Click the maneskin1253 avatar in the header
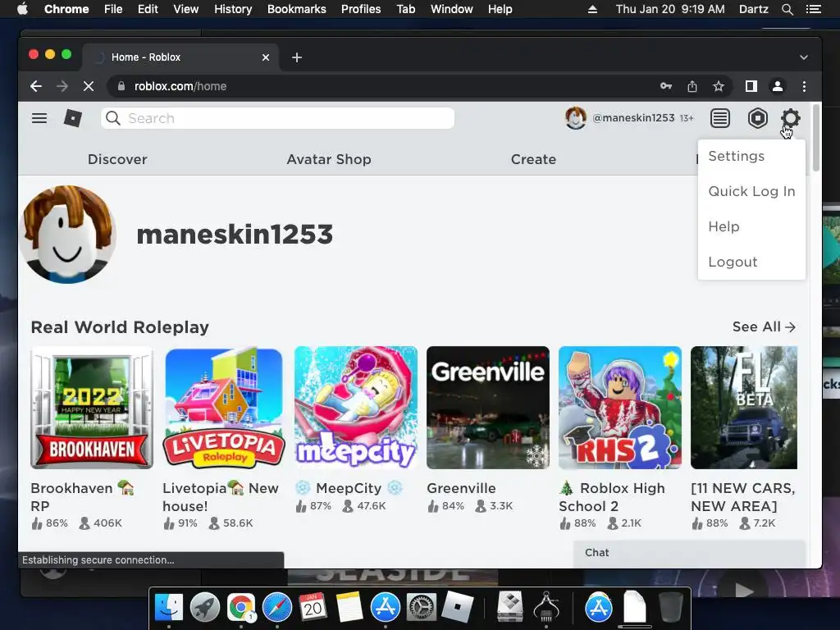Image resolution: width=840 pixels, height=630 pixels. coord(576,118)
